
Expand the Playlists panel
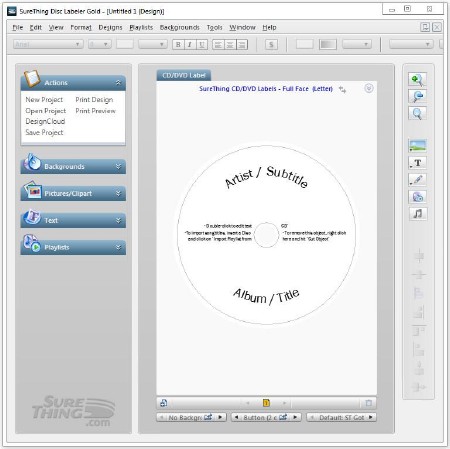(x=118, y=247)
